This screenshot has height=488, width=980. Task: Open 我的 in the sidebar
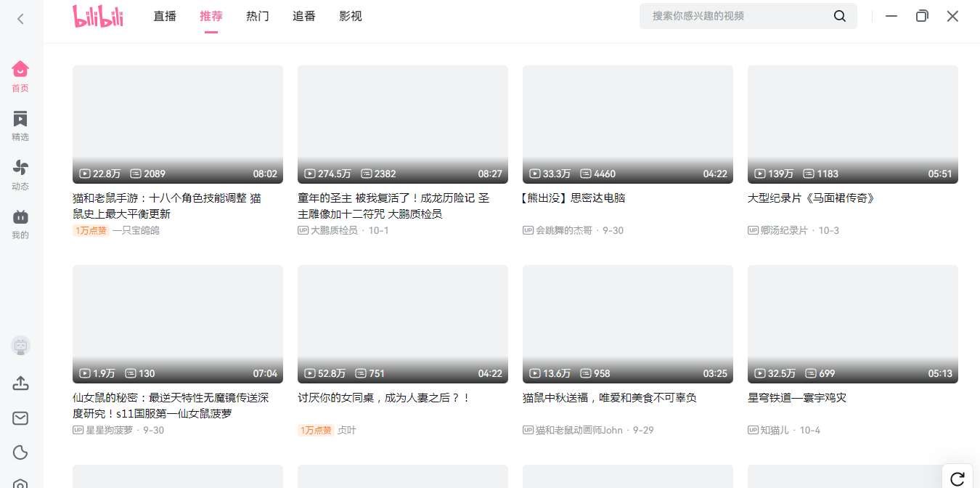pyautogui.click(x=20, y=224)
